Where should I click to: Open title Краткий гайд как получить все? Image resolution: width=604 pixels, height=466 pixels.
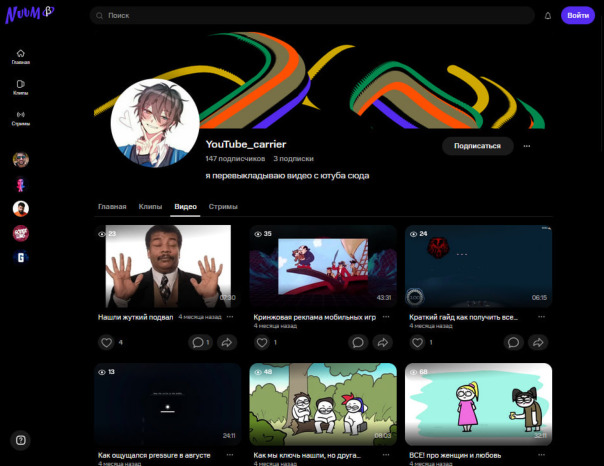tap(463, 317)
